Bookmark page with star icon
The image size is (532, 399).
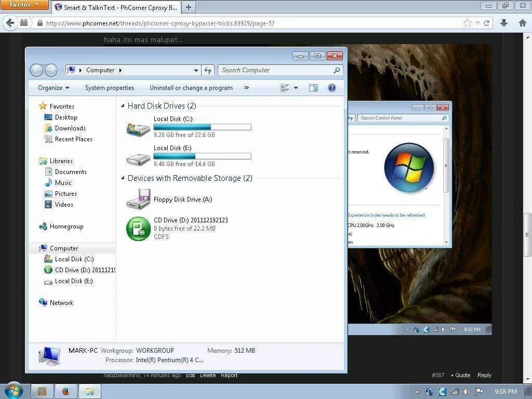click(467, 23)
